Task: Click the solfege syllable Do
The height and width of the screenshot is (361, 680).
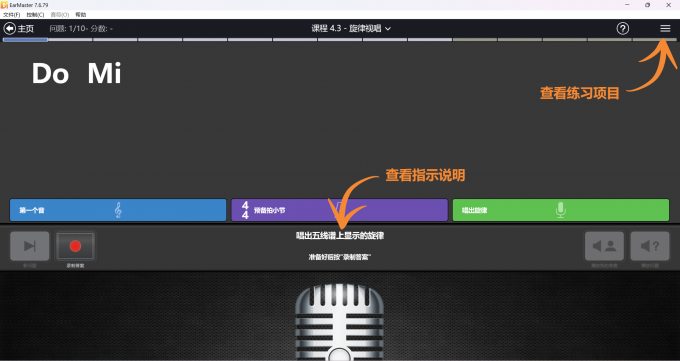Action: pos(50,73)
